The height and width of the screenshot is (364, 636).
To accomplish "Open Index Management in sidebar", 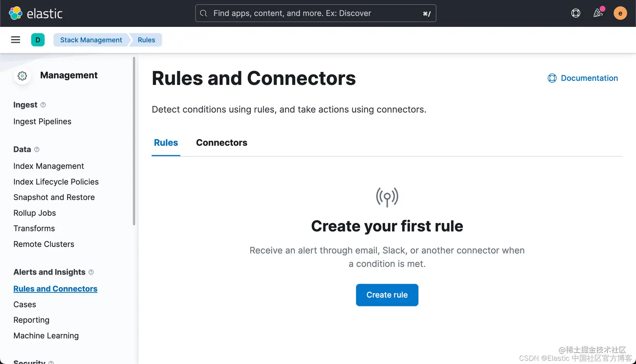I will click(x=49, y=166).
